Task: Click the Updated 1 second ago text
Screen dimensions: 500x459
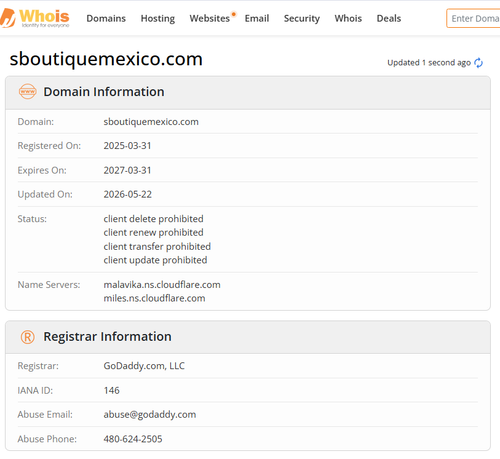Action: click(x=429, y=63)
